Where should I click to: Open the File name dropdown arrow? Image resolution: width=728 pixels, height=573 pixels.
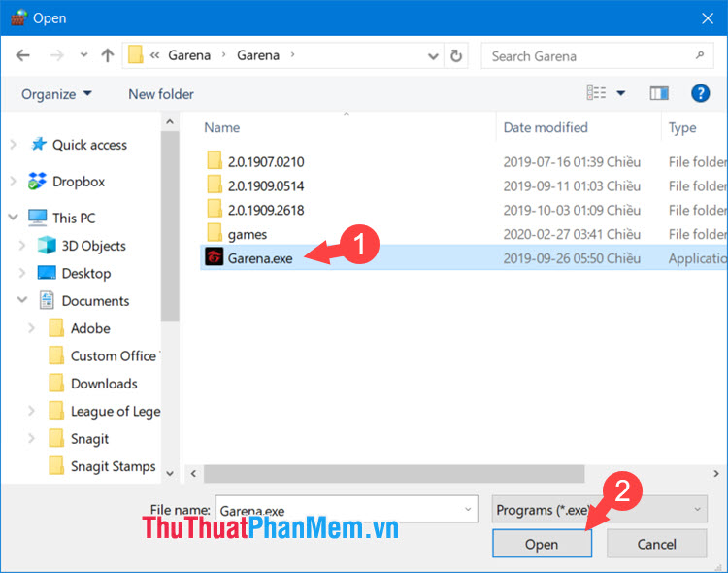468,509
